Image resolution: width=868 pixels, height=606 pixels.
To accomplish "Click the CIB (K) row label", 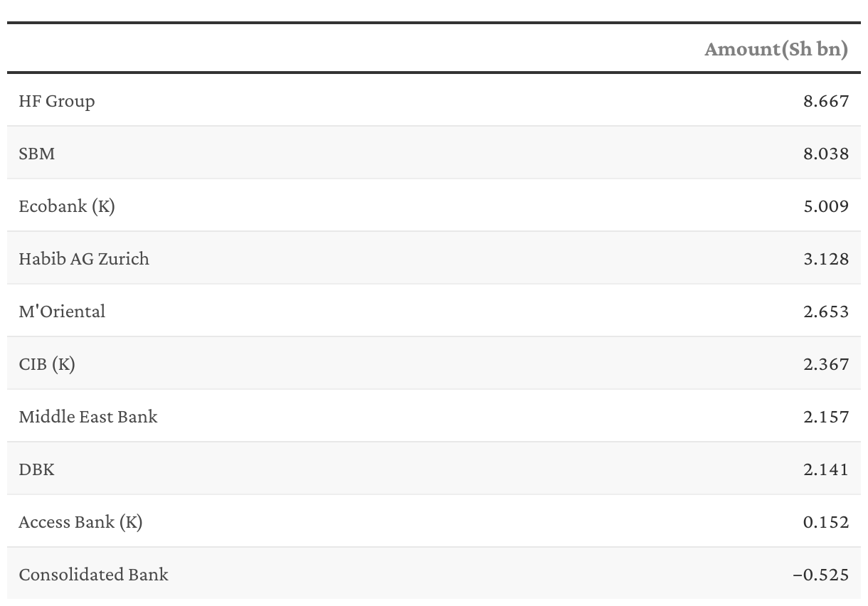I will 47,364.
